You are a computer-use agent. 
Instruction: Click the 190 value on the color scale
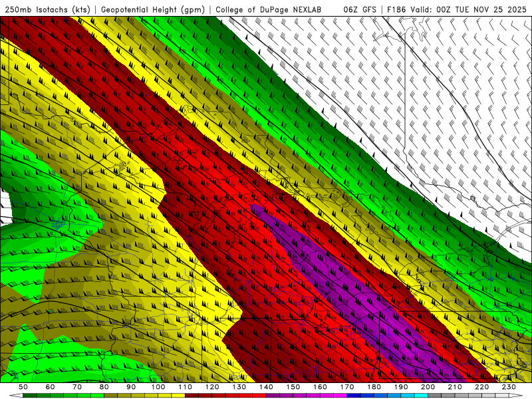[401, 387]
